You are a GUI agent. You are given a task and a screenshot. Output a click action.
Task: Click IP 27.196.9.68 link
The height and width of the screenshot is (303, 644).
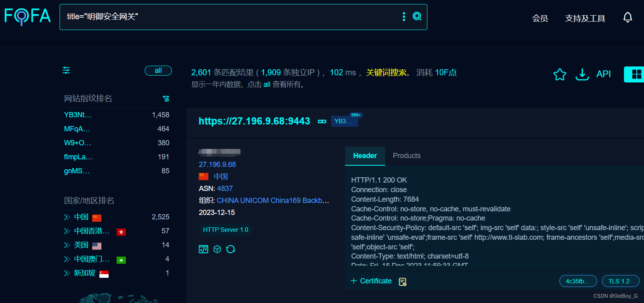pyautogui.click(x=217, y=165)
